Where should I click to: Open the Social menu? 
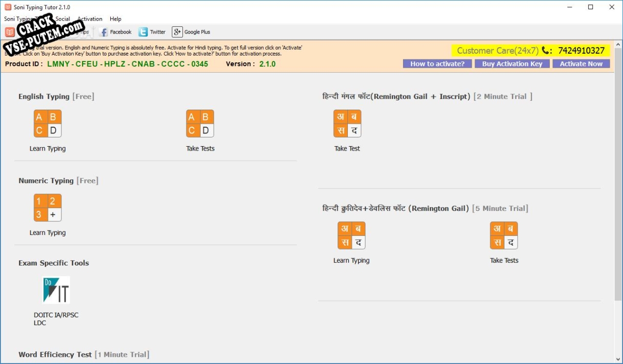[63, 19]
